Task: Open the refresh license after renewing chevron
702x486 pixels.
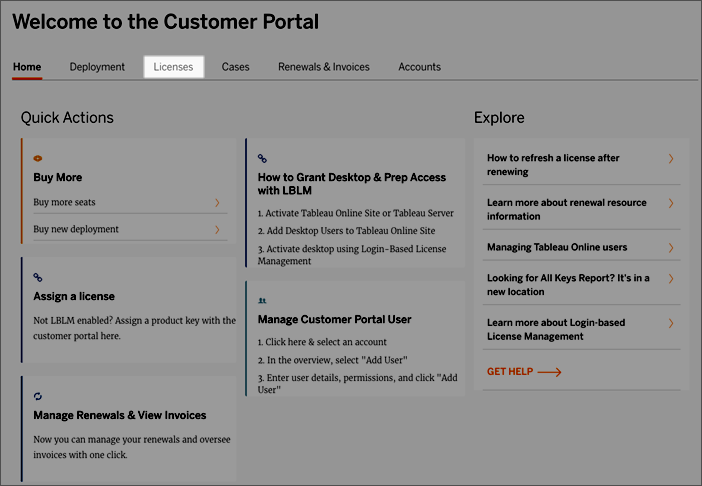Action: 671,158
